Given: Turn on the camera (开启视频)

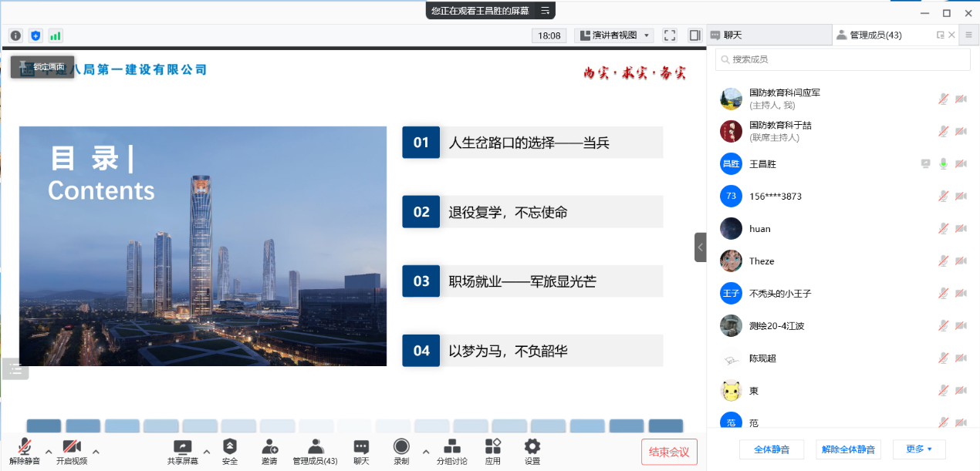Looking at the screenshot, I should (72, 447).
